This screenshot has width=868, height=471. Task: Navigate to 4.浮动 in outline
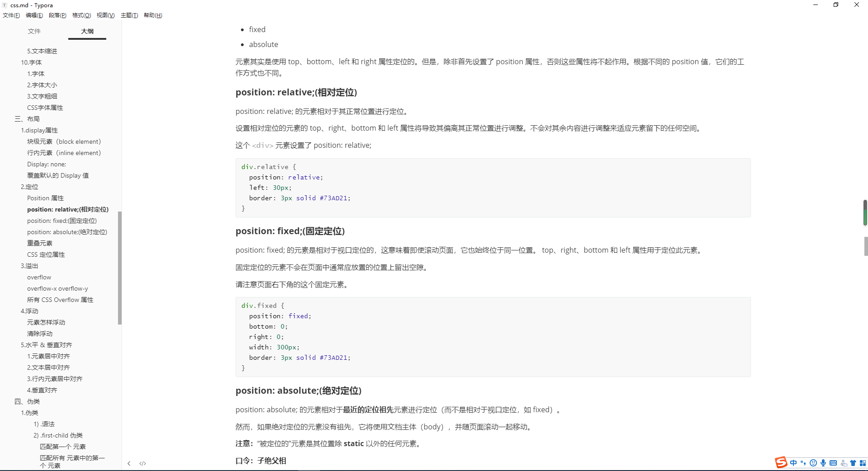click(29, 311)
